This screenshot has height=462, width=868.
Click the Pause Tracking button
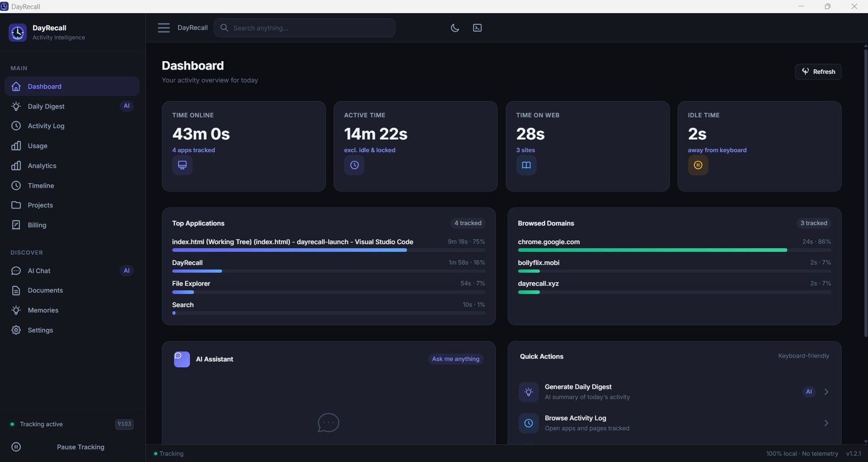click(72, 447)
